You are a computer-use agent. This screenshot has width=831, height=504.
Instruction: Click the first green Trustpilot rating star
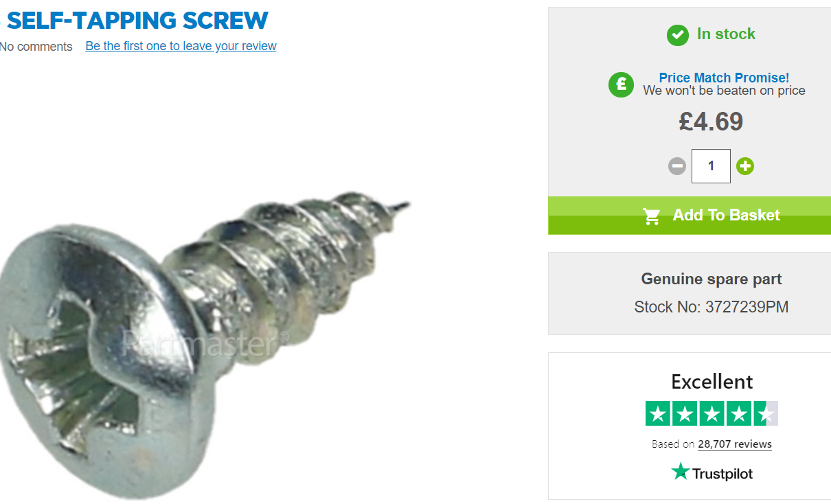(x=658, y=413)
